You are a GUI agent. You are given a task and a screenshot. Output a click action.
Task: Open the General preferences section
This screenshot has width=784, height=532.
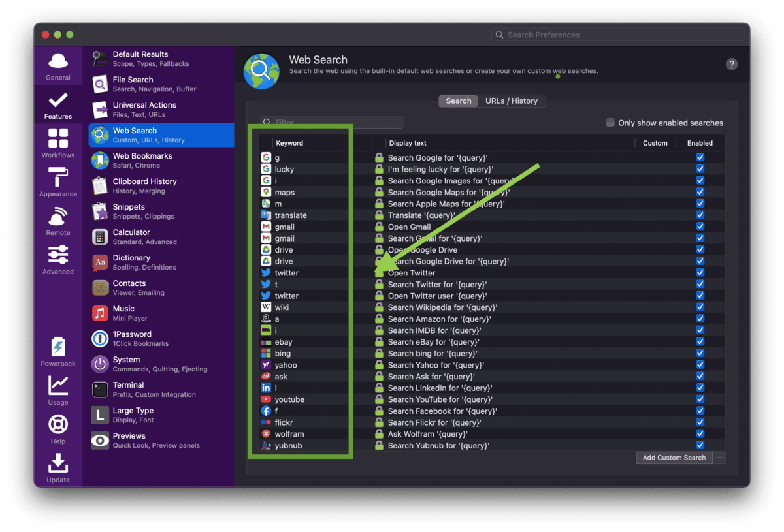[58, 66]
